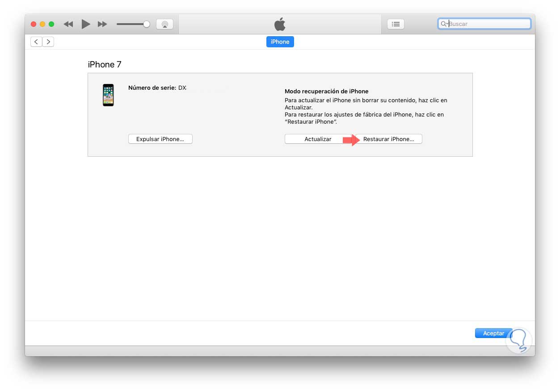Close the iTunes window with red button
The height and width of the screenshot is (392, 560).
(x=34, y=24)
